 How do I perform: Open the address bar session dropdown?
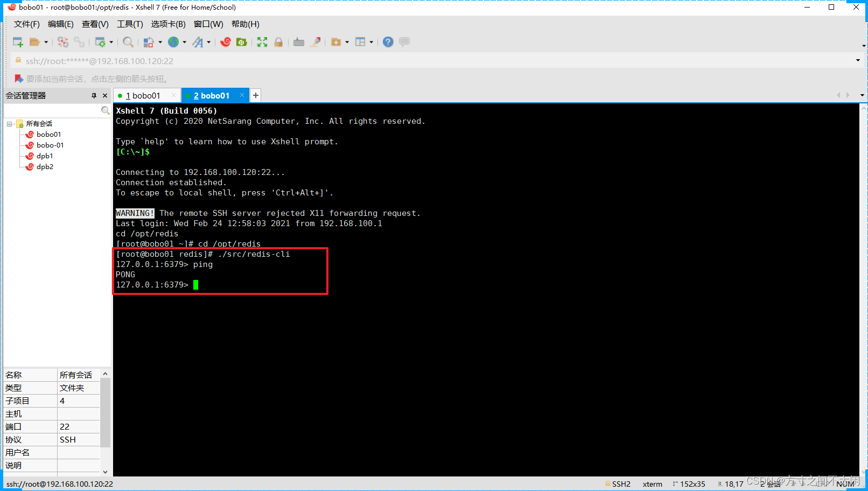point(858,60)
